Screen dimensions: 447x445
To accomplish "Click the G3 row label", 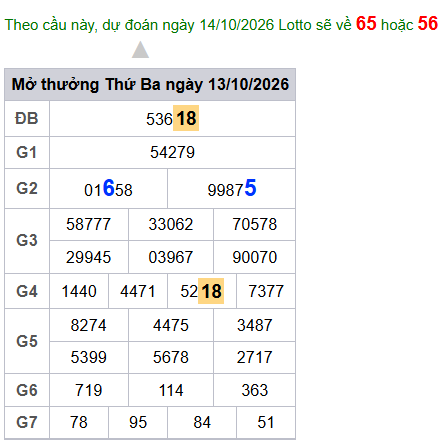I will (x=27, y=241).
